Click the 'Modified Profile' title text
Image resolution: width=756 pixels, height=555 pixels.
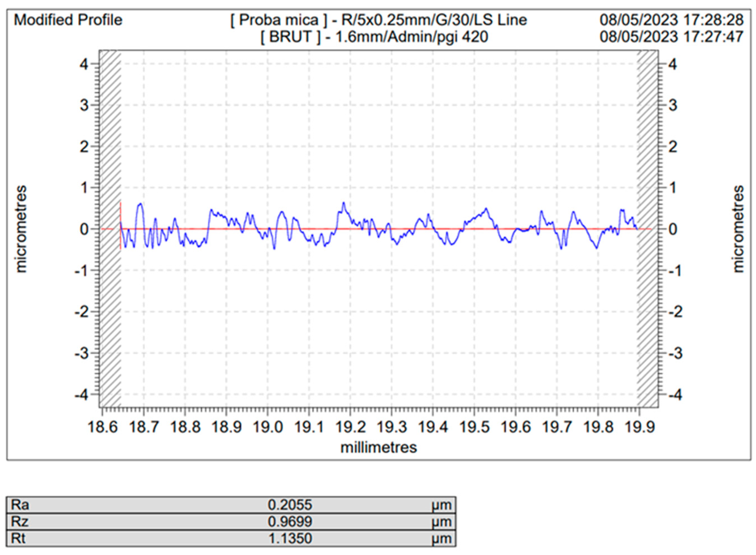(68, 20)
